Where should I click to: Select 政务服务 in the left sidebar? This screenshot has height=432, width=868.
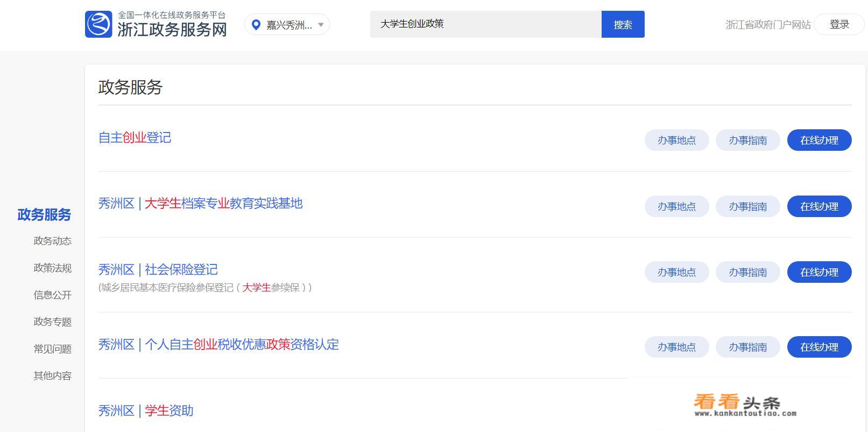click(44, 215)
